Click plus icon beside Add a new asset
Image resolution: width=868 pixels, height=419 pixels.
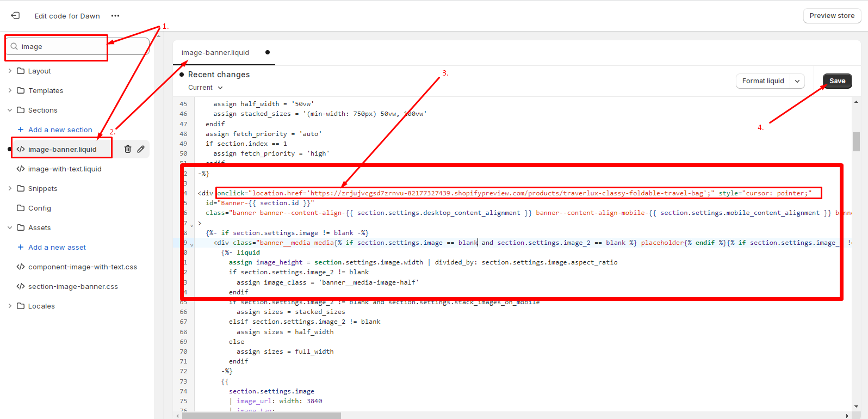point(21,248)
